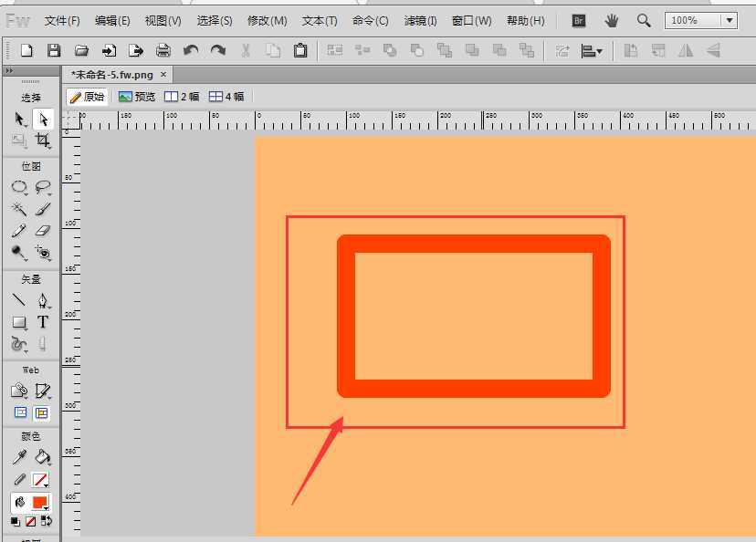The image size is (756, 542).
Task: Switch to 预览 preview view
Action: [137, 97]
